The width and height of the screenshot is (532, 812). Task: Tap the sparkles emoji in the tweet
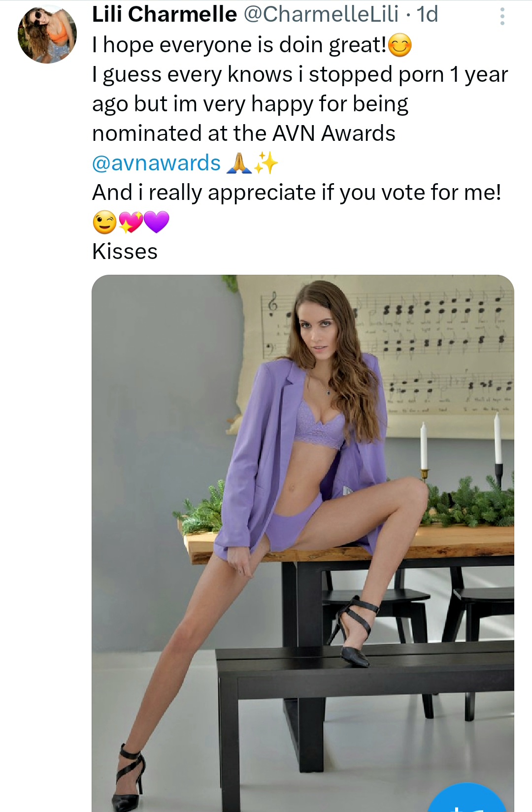pyautogui.click(x=266, y=163)
